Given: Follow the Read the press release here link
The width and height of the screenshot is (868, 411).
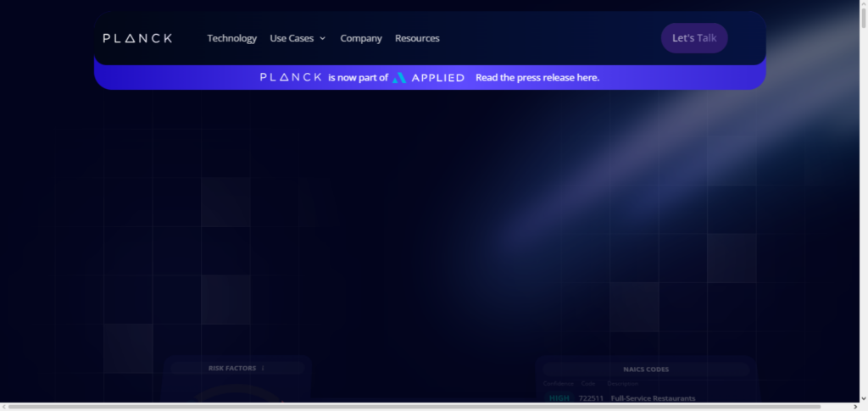Looking at the screenshot, I should (537, 77).
